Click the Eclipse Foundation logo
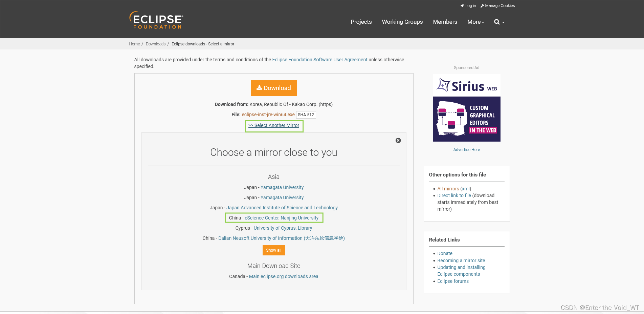This screenshot has height=314, width=644. [x=156, y=20]
